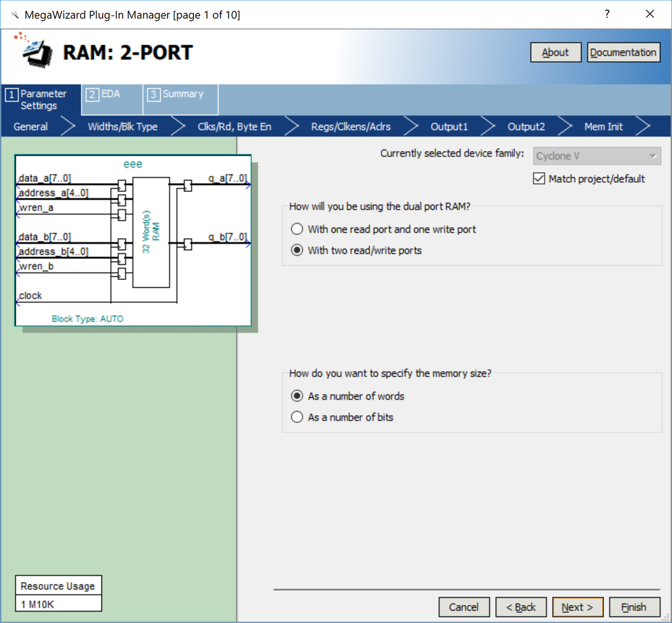Screen dimensions: 672x623
Task: Click the wren_a port label
Action: (x=36, y=207)
